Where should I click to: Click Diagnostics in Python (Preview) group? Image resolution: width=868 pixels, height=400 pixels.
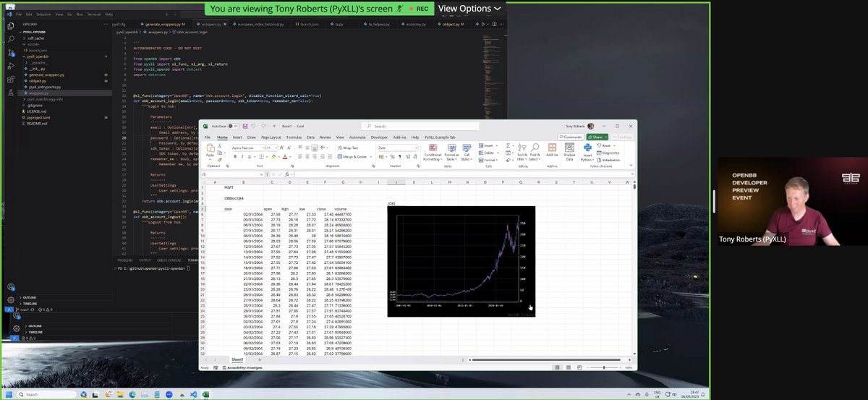608,153
